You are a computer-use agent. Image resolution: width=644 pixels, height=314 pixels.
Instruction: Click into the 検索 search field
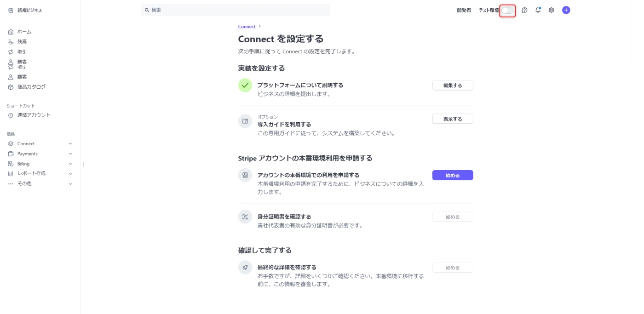coord(236,10)
